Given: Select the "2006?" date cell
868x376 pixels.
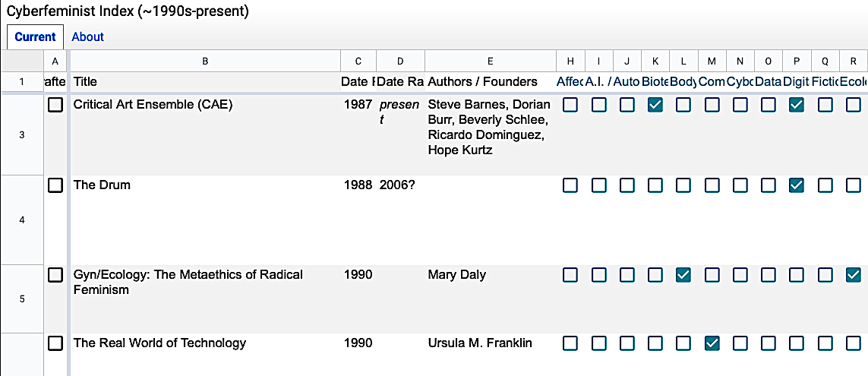Looking at the screenshot, I should [x=399, y=185].
